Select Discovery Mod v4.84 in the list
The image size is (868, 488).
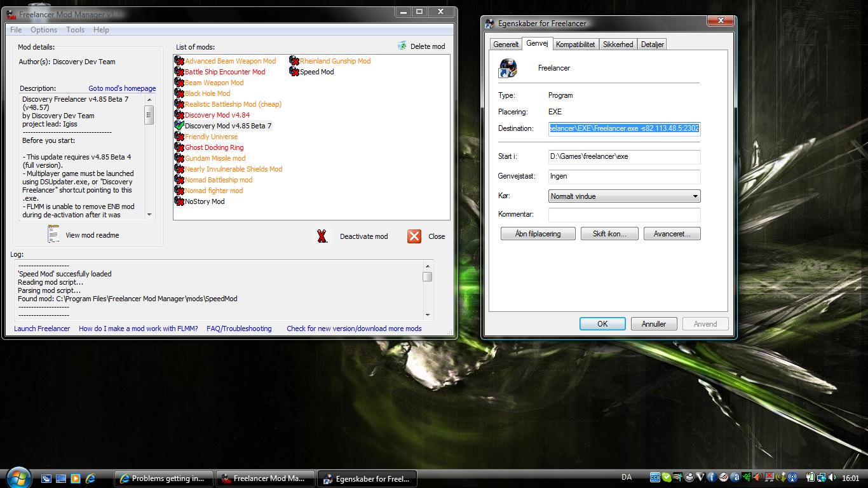[217, 115]
